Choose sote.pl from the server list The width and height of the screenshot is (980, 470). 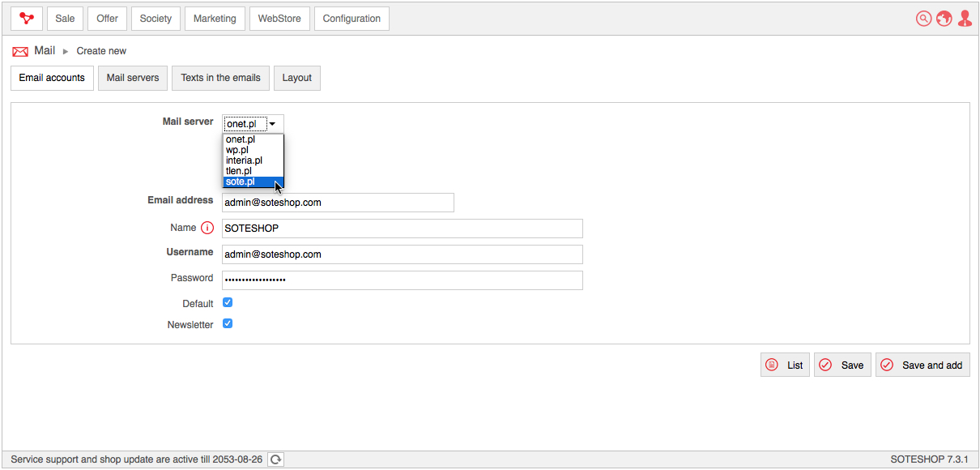254,182
